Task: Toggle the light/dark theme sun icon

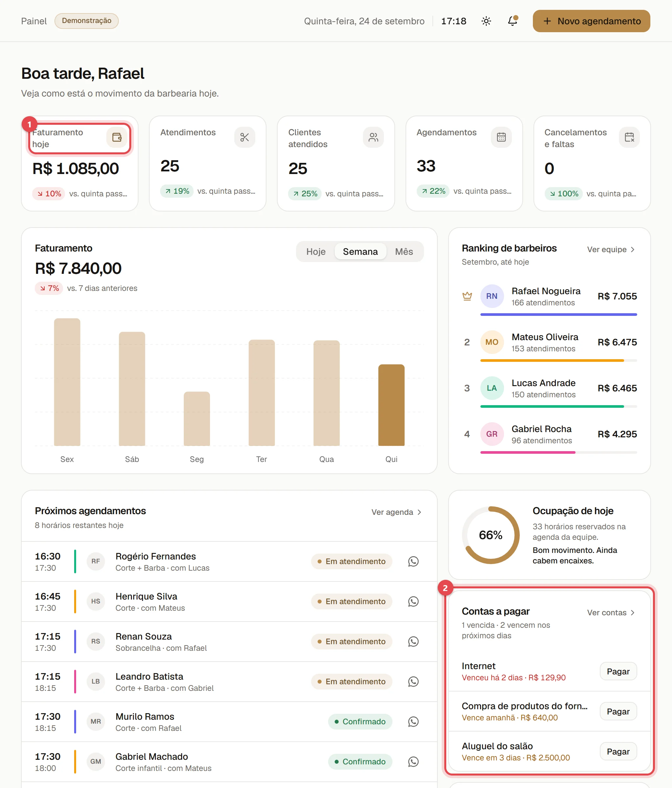Action: (x=486, y=21)
